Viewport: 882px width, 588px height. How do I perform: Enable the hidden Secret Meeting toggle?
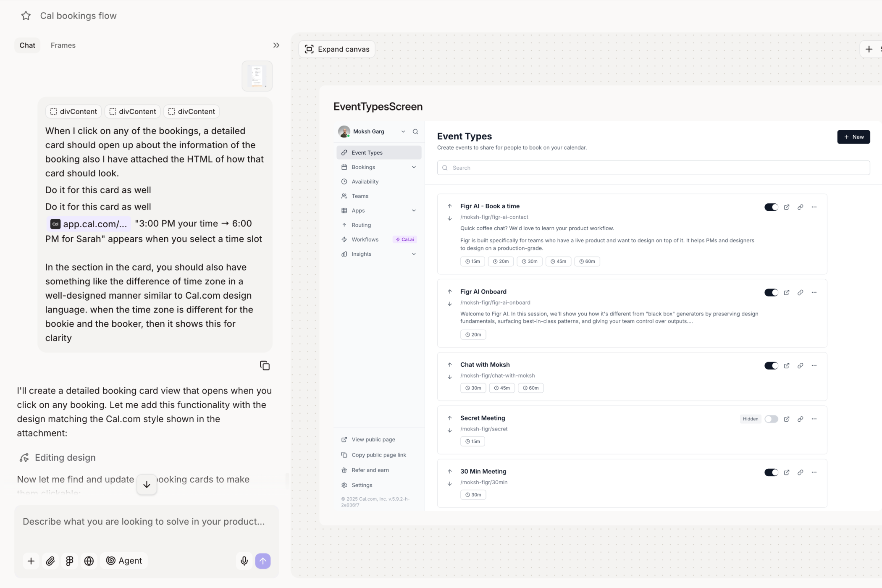coord(771,419)
